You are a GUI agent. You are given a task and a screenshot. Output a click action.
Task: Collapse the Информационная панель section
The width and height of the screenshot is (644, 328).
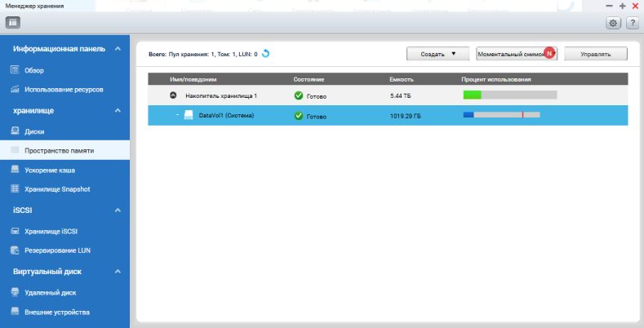pos(118,48)
